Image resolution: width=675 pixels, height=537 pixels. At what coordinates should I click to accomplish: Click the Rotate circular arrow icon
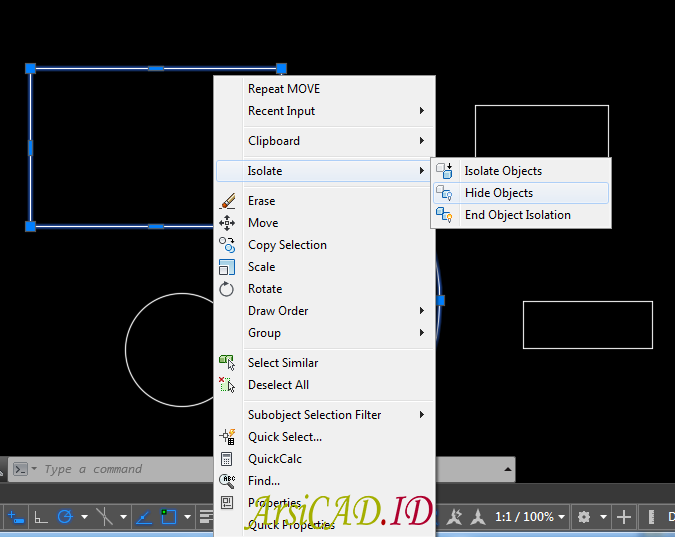tap(226, 289)
